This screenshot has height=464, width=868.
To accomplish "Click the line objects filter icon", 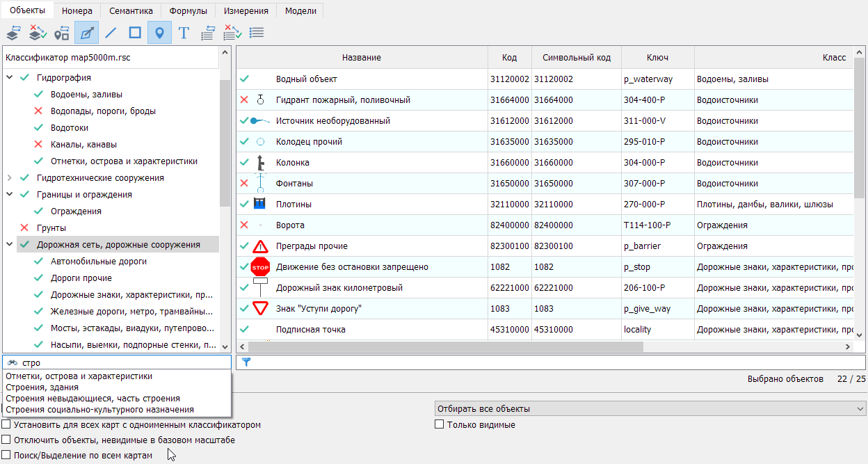I will pyautogui.click(x=110, y=33).
